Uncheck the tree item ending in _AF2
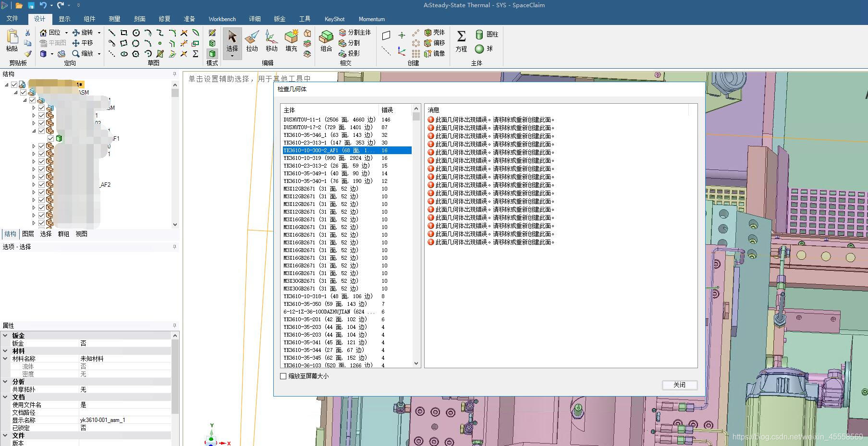868x446 pixels. [x=41, y=184]
